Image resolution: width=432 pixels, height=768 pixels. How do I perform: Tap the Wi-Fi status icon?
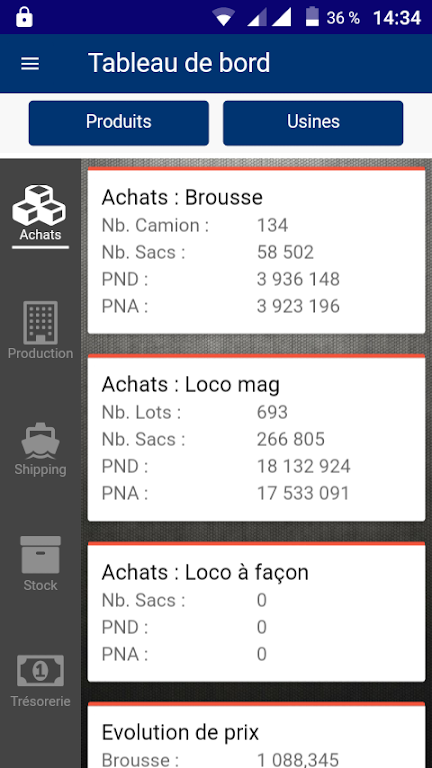click(224, 18)
